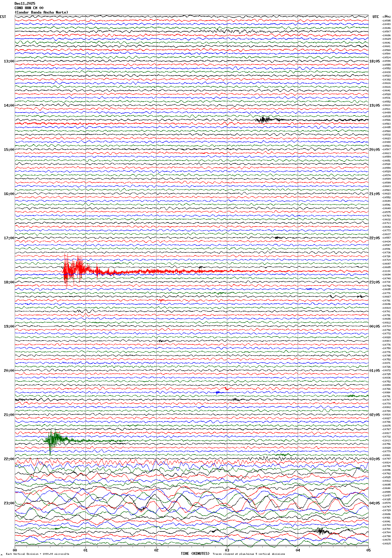Click the 19:05 UTC time label
Viewport: 392px width, 558px height.
(374, 105)
